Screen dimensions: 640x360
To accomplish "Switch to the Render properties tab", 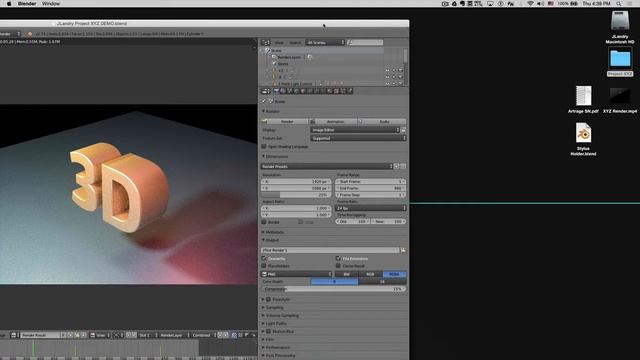I will tap(276, 91).
